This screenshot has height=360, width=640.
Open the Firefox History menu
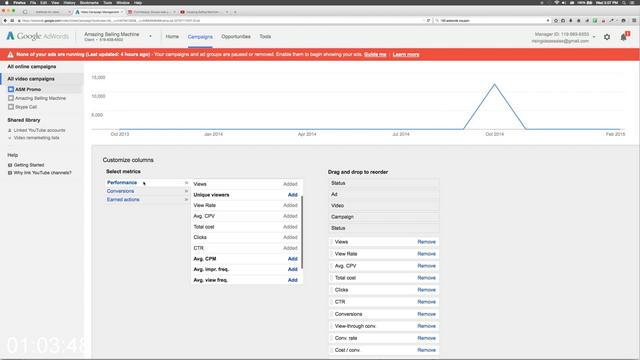point(69,2)
